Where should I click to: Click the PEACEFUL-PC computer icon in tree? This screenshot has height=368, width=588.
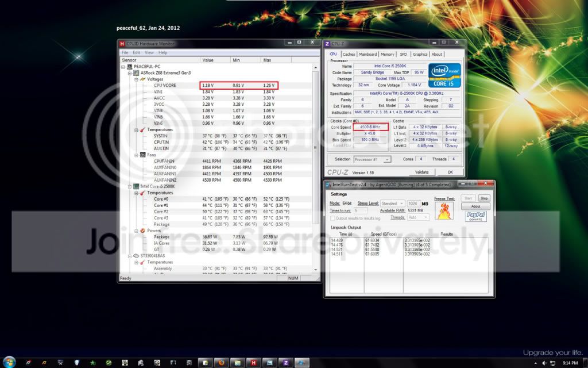pyautogui.click(x=130, y=67)
